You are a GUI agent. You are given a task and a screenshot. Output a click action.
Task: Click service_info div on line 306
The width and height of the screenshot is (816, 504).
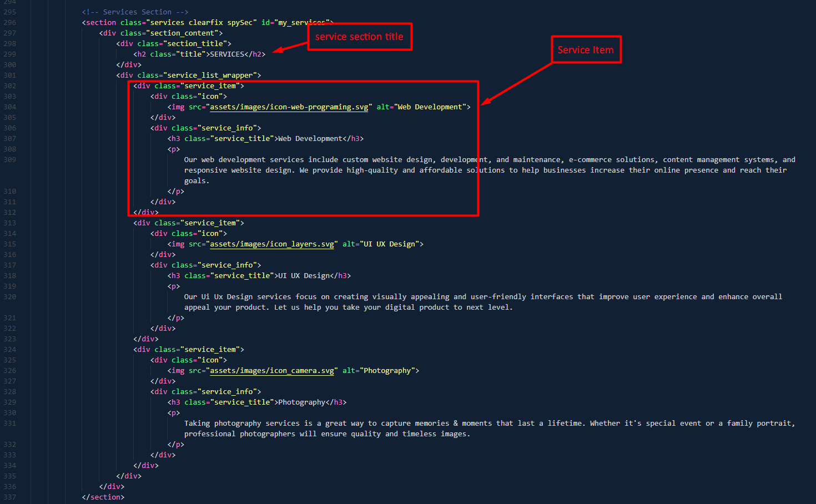(206, 128)
